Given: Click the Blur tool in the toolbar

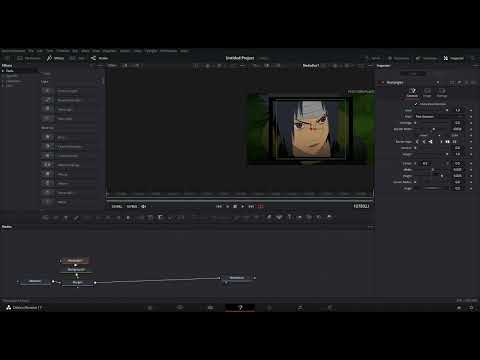Looking at the screenshot, I should (x=128, y=218).
